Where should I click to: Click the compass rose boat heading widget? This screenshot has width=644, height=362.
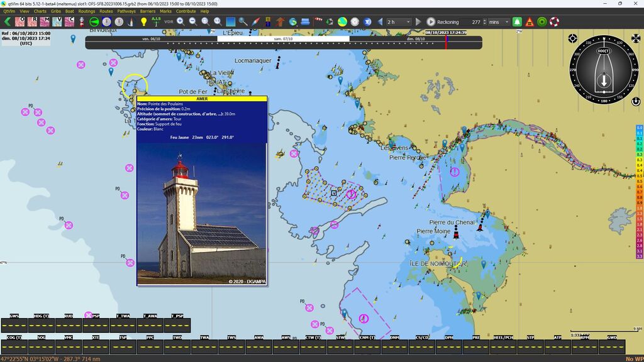(x=604, y=70)
